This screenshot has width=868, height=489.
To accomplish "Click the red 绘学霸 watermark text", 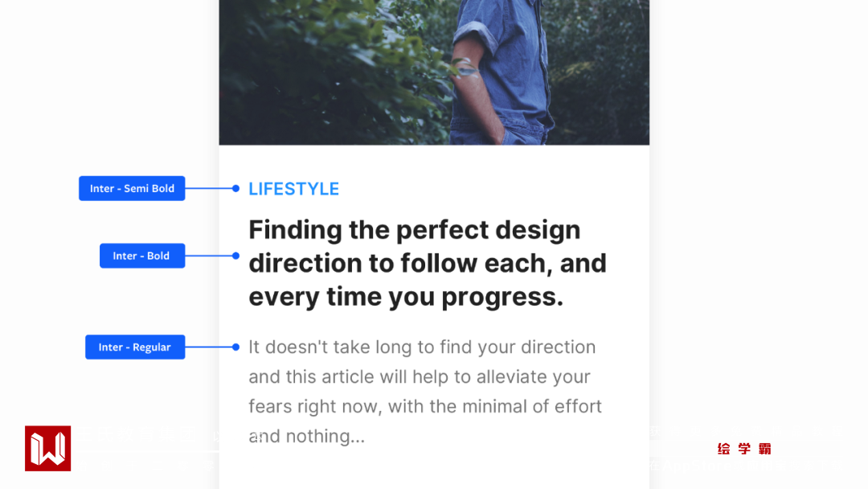I will (744, 449).
